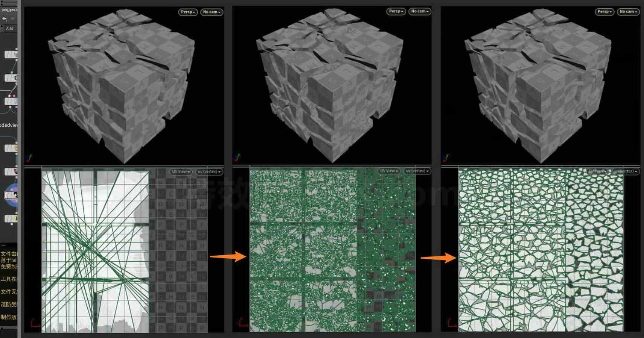Select the node with pink connector dots

(11, 101)
